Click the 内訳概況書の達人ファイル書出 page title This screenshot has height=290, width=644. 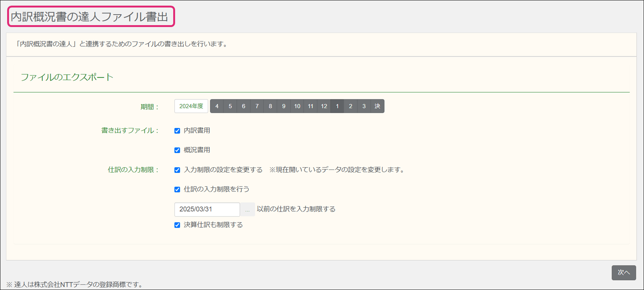tap(89, 17)
